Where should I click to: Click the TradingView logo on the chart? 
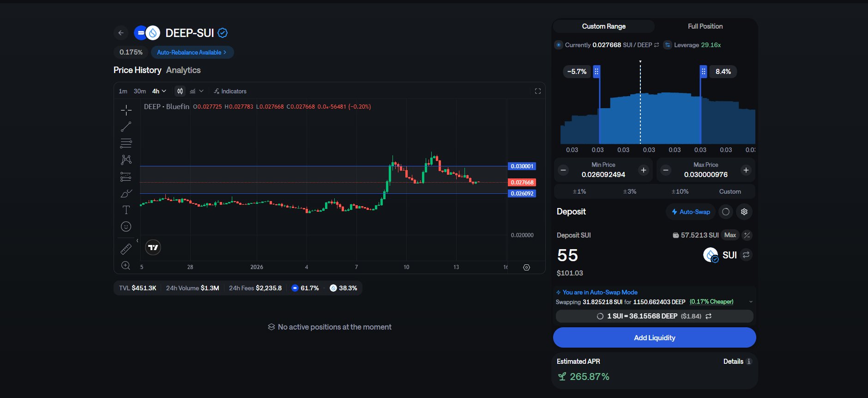(x=153, y=247)
